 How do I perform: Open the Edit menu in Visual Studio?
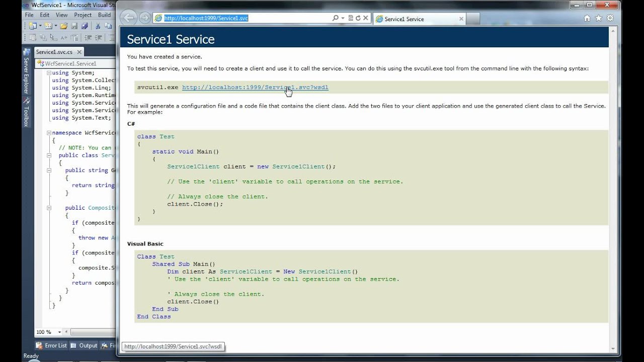tap(45, 15)
